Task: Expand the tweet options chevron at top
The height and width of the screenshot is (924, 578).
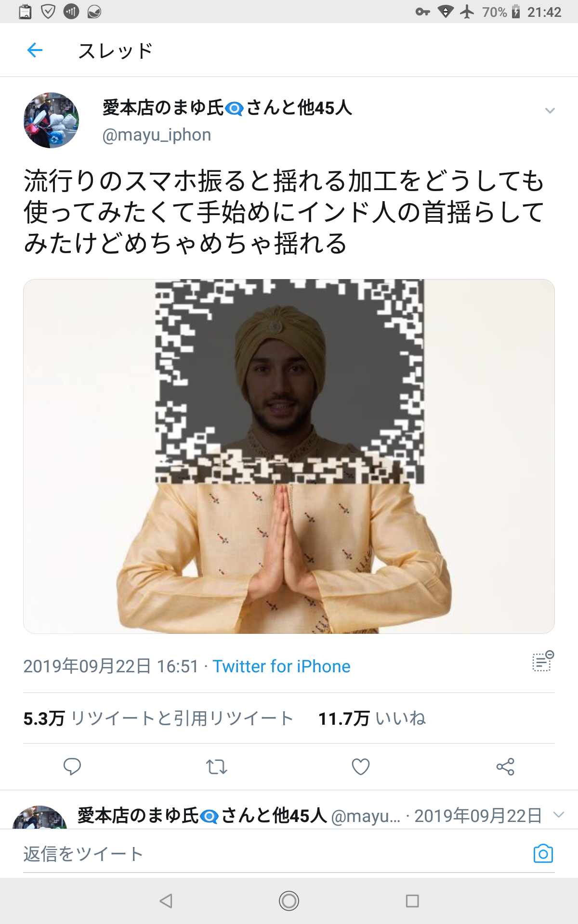Action: (550, 111)
